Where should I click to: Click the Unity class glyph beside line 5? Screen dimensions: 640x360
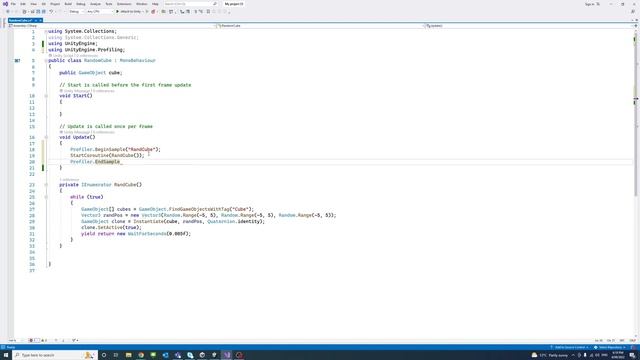tap(17, 60)
